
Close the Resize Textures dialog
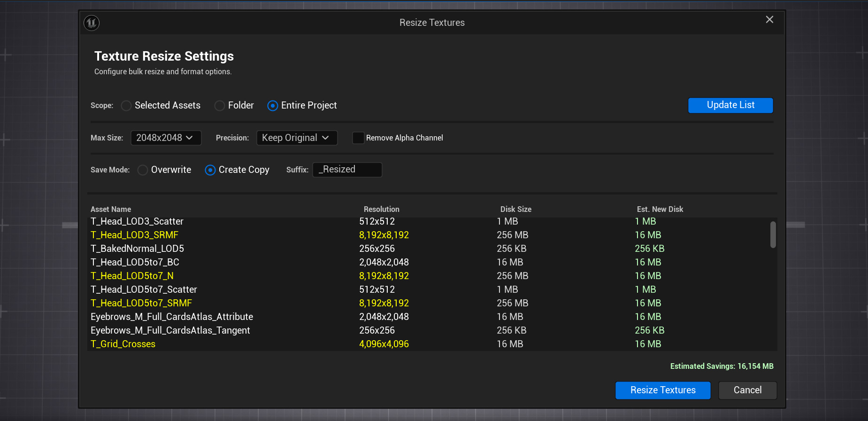769,20
